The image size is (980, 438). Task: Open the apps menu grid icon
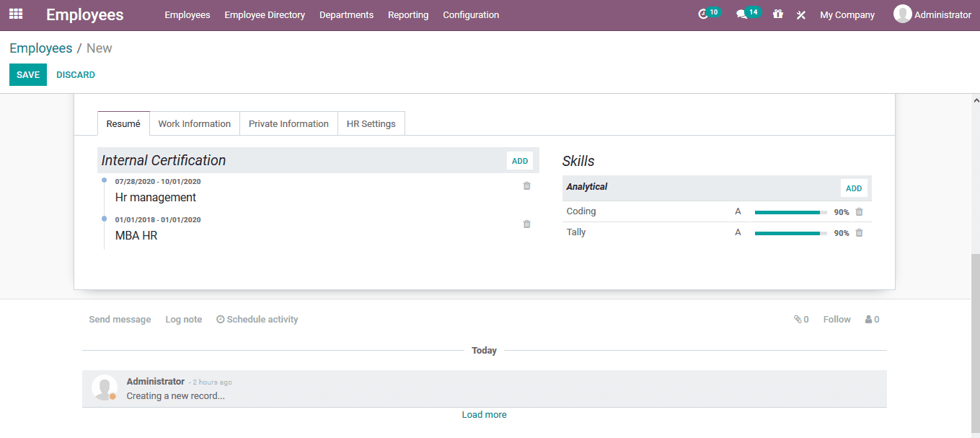pyautogui.click(x=15, y=14)
